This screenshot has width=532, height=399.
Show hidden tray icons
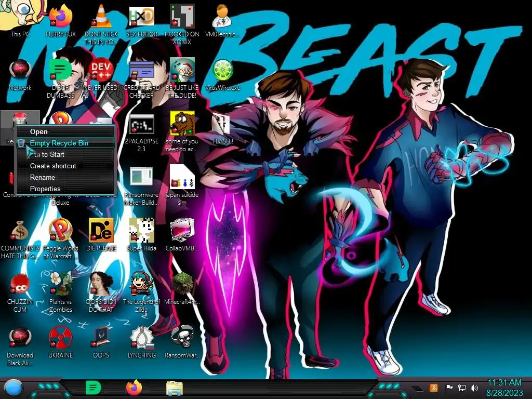(417, 388)
